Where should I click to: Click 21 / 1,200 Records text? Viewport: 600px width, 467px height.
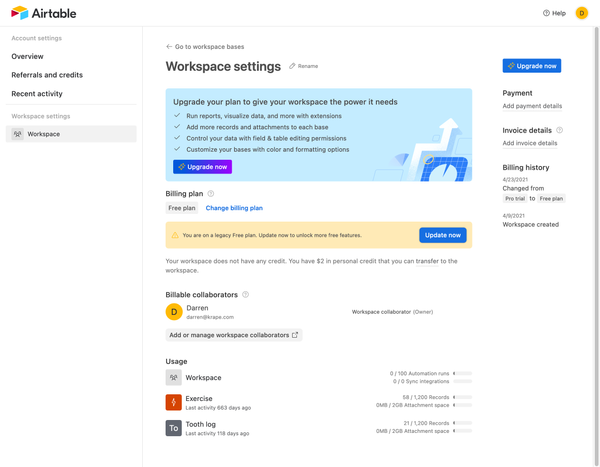pyautogui.click(x=426, y=423)
